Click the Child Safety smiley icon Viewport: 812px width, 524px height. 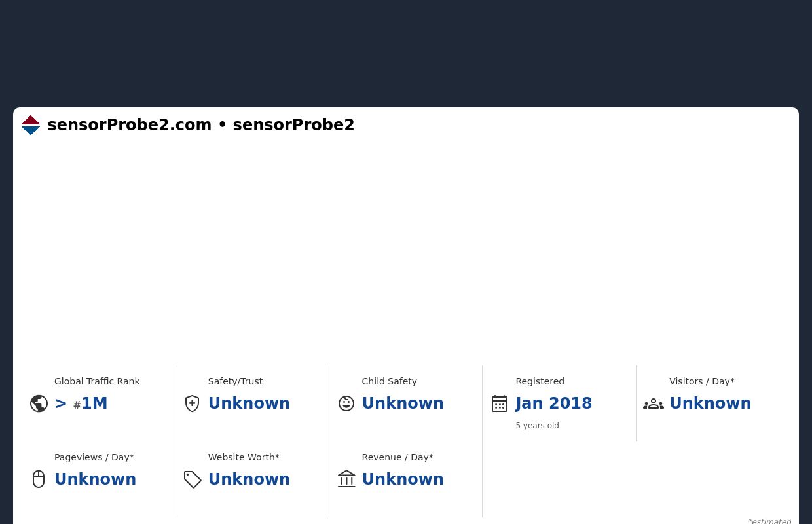[346, 403]
